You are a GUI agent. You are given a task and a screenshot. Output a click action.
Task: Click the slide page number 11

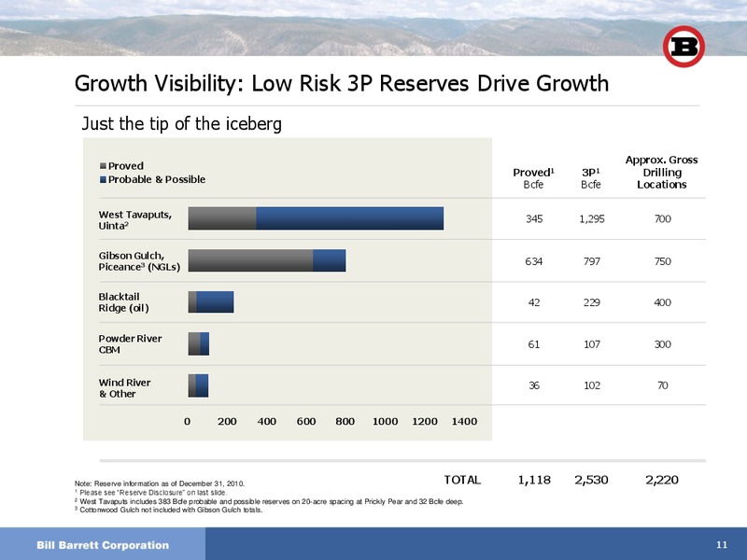pos(722,545)
